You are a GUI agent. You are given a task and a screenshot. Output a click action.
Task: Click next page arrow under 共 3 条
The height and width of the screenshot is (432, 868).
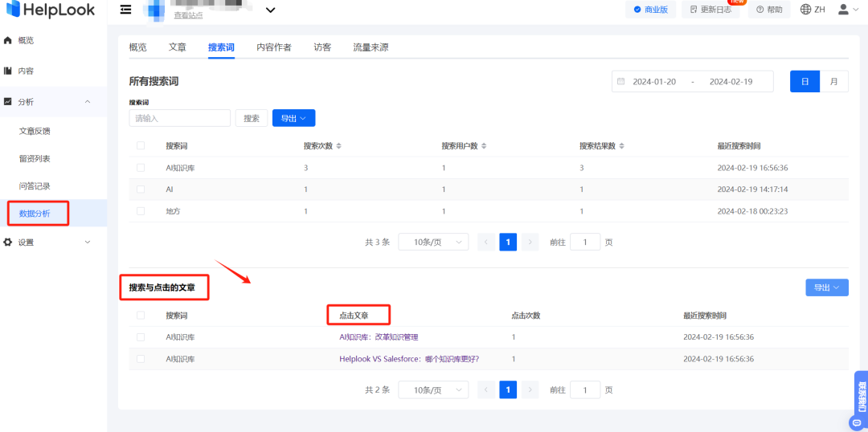pyautogui.click(x=530, y=242)
